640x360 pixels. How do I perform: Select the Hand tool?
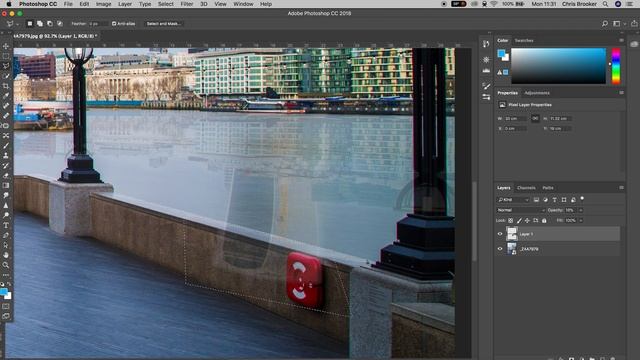point(6,255)
